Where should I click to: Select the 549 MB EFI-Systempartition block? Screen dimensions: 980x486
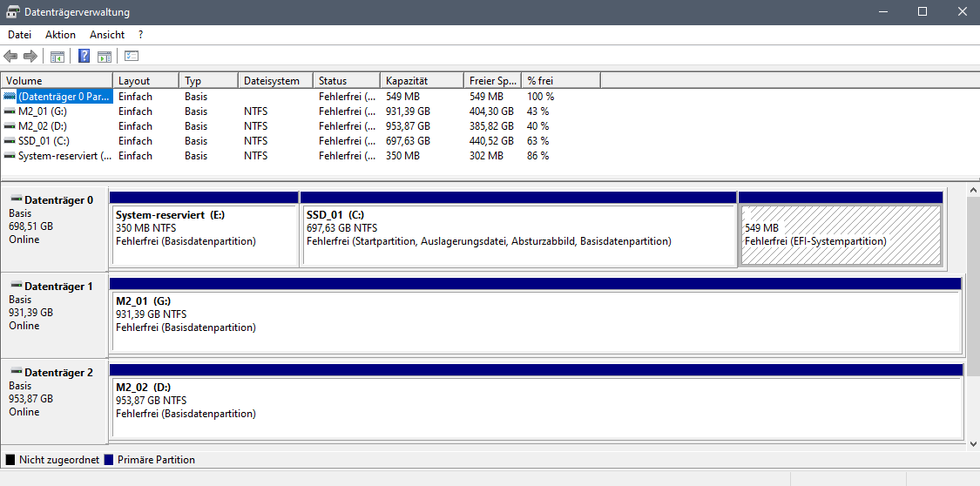[x=841, y=229]
